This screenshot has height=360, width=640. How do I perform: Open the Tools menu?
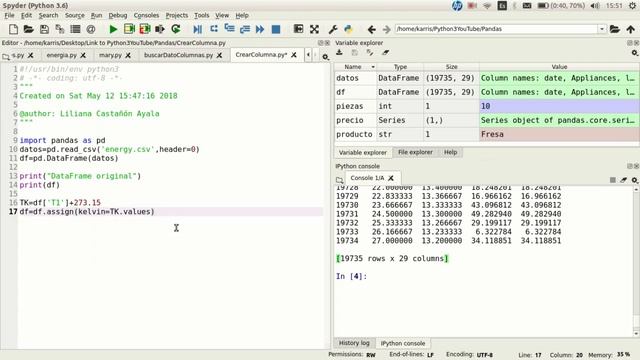[x=202, y=16]
